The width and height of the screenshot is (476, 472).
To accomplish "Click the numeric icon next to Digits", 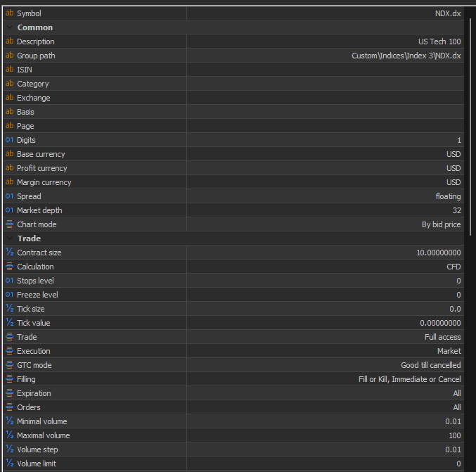I will (9, 140).
